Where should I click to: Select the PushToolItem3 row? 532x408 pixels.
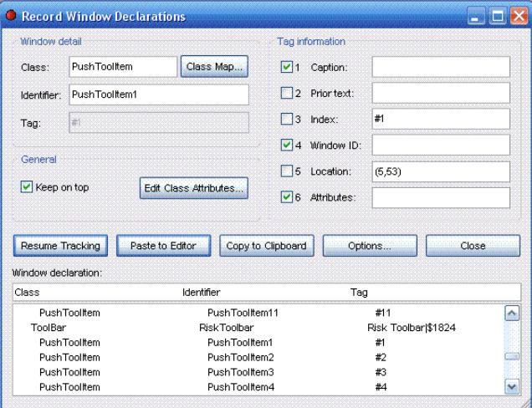point(258,372)
